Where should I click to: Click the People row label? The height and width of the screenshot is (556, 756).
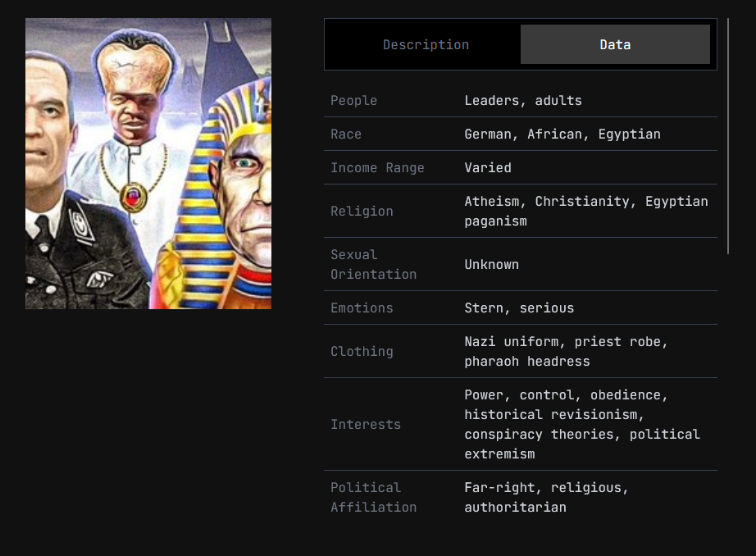tap(354, 101)
